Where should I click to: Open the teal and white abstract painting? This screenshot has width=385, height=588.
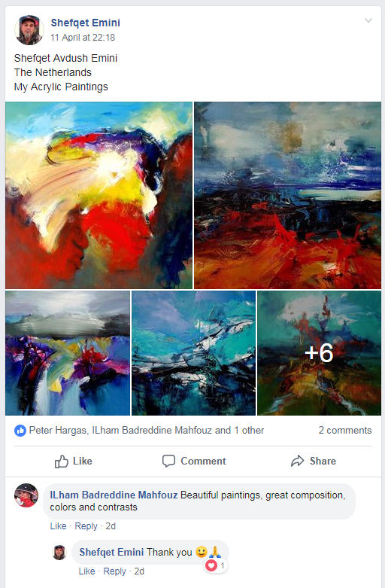click(193, 353)
